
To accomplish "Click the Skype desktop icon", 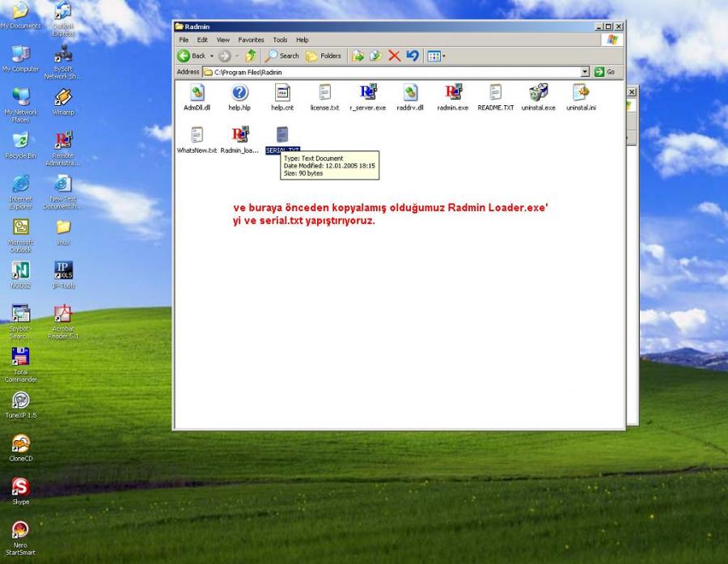I will click(x=20, y=488).
